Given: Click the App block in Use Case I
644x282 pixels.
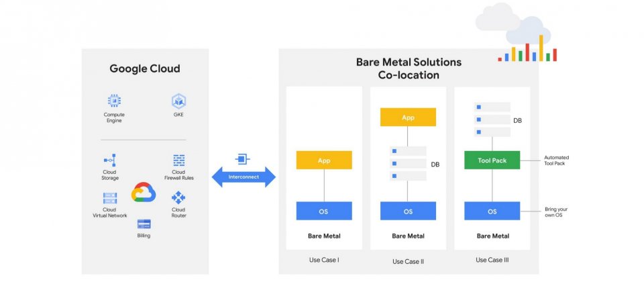Looking at the screenshot, I should click(x=324, y=160).
